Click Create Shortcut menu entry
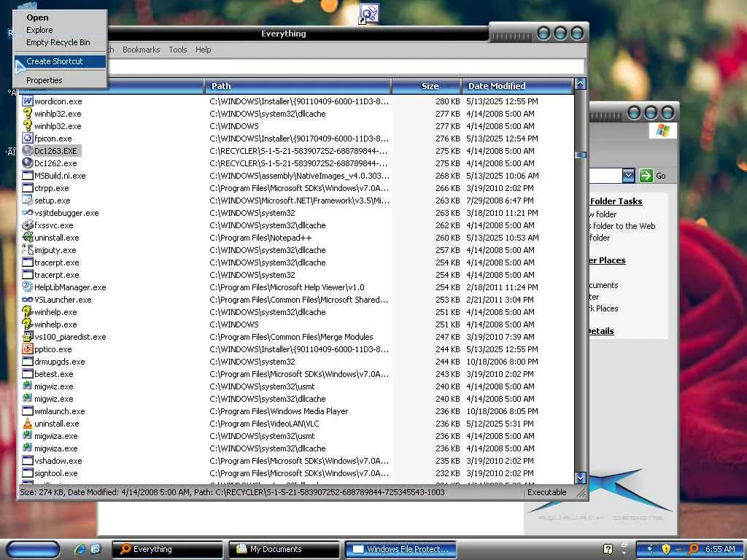 pyautogui.click(x=60, y=61)
